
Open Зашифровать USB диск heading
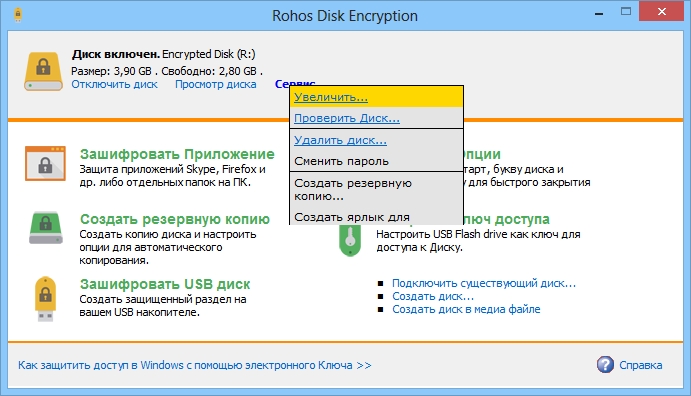tap(165, 284)
